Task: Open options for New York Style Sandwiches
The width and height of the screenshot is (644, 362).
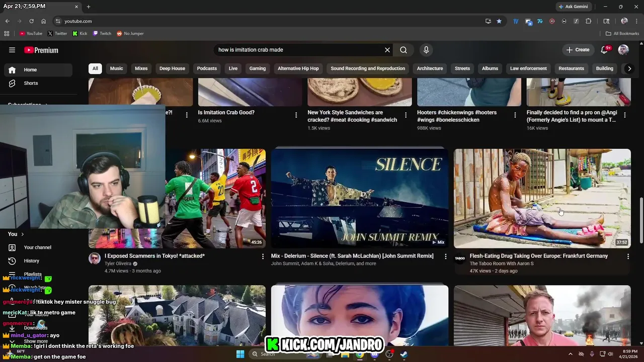Action: click(406, 115)
